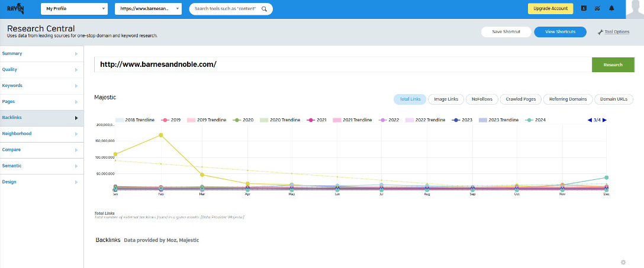The image size is (644, 268).
Task: Open the gear settings icon near Backlinks
Action: (x=623, y=262)
